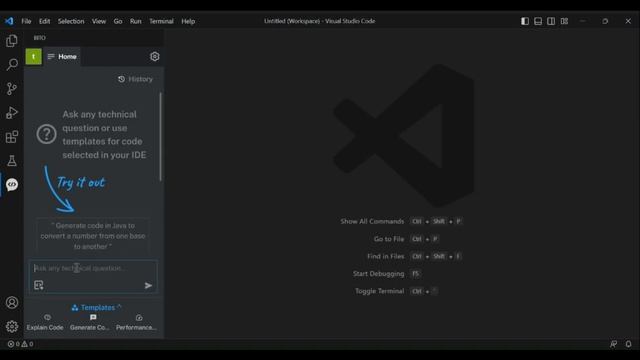Open the Extensions view

(x=12, y=137)
